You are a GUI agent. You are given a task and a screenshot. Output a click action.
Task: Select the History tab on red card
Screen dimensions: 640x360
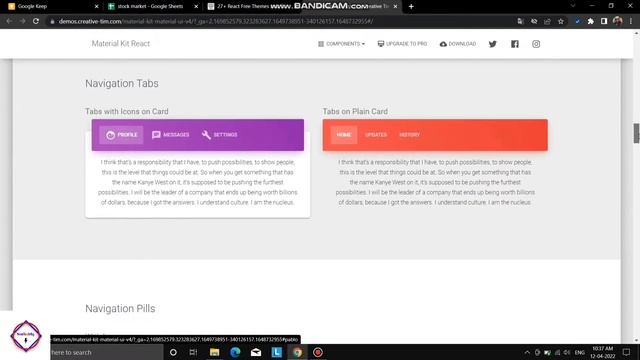[409, 135]
